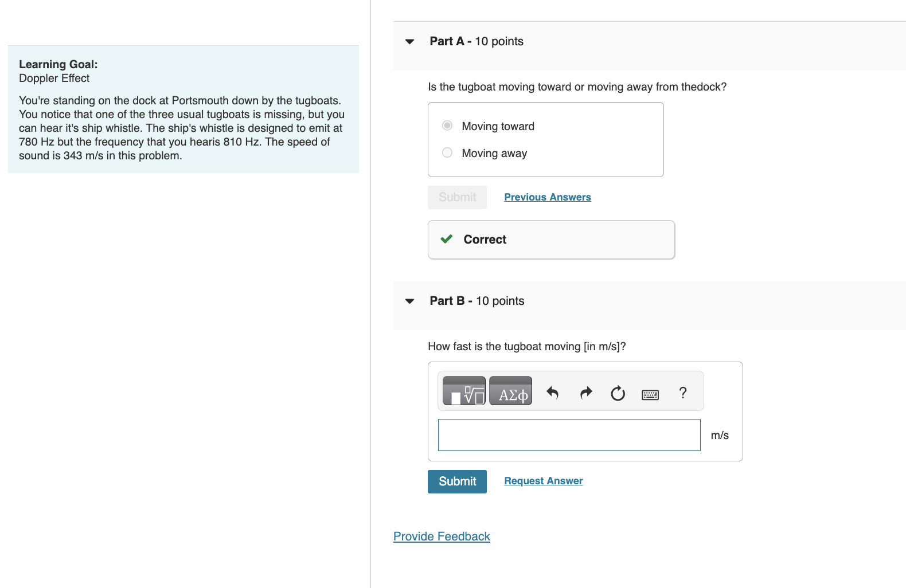The width and height of the screenshot is (906, 588).
Task: Click the question mark help icon
Action: 683,393
